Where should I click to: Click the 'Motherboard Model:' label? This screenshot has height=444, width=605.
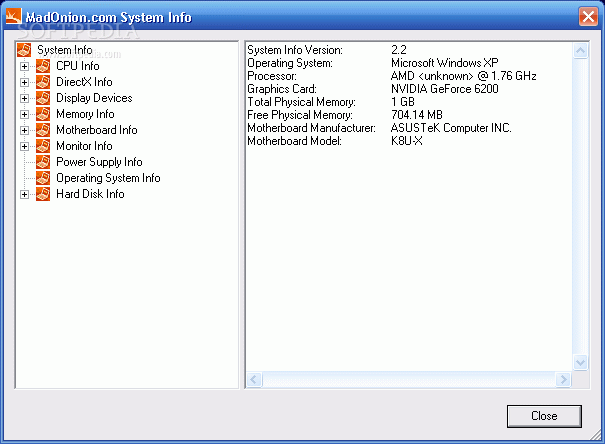click(x=294, y=141)
